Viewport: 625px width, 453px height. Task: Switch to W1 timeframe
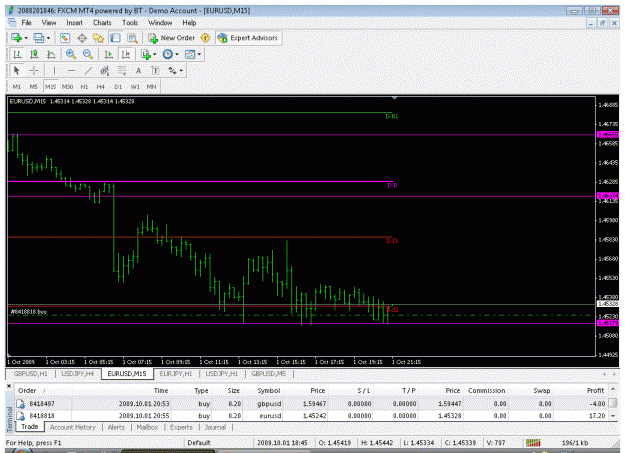pyautogui.click(x=135, y=87)
